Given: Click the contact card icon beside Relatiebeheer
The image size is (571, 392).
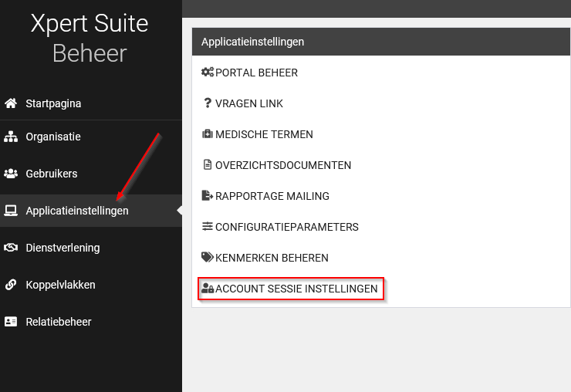Looking at the screenshot, I should click(x=11, y=322).
